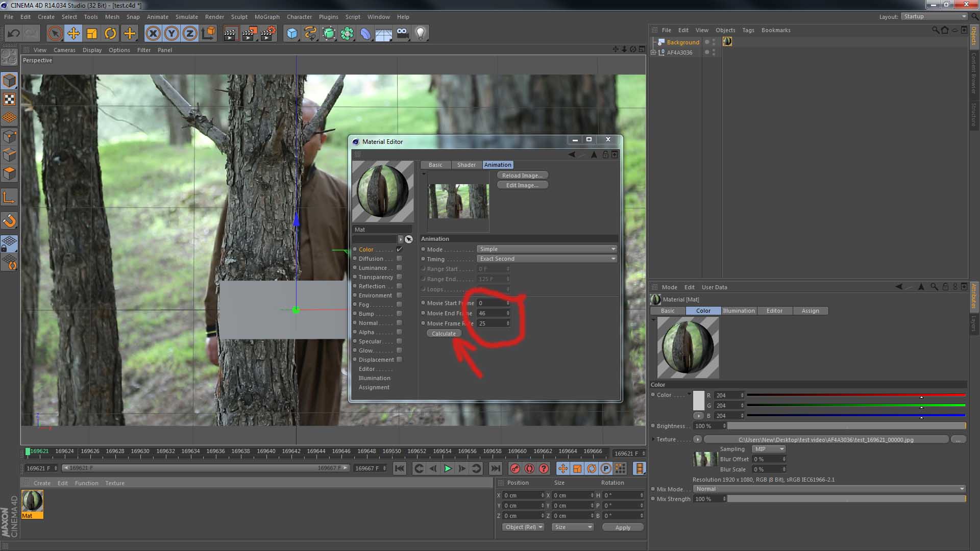This screenshot has height=551, width=980.
Task: Click the Render Settings icon
Action: [267, 32]
